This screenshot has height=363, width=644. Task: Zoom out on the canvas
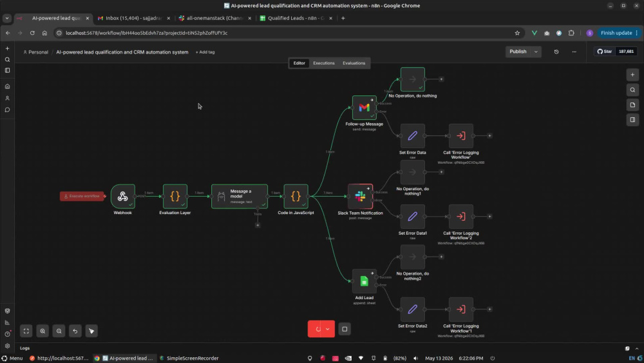point(59,331)
